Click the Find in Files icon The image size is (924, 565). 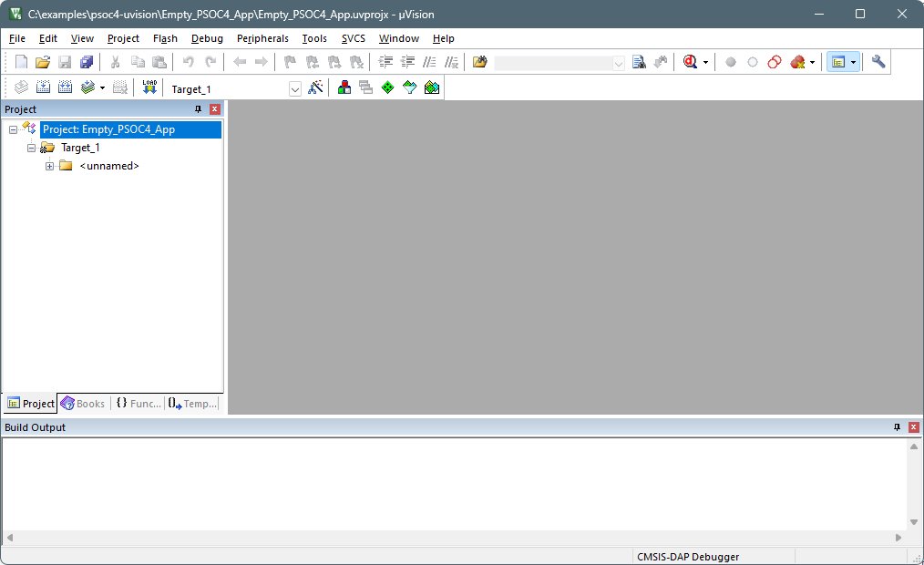[639, 62]
